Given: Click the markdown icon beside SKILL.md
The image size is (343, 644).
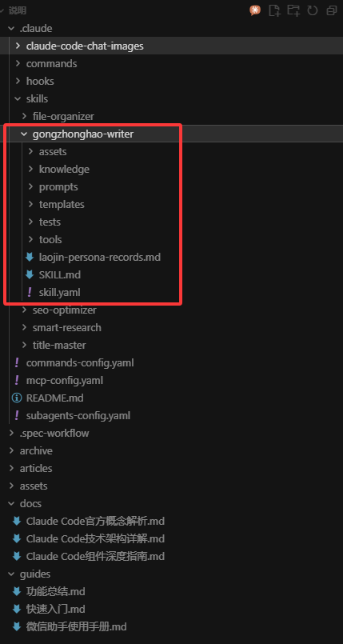Looking at the screenshot, I should [x=30, y=274].
